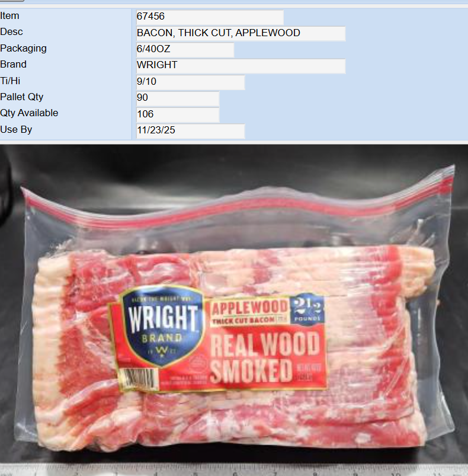The width and height of the screenshot is (468, 476).
Task: Click the Pallet Qty label text
Action: click(x=22, y=97)
